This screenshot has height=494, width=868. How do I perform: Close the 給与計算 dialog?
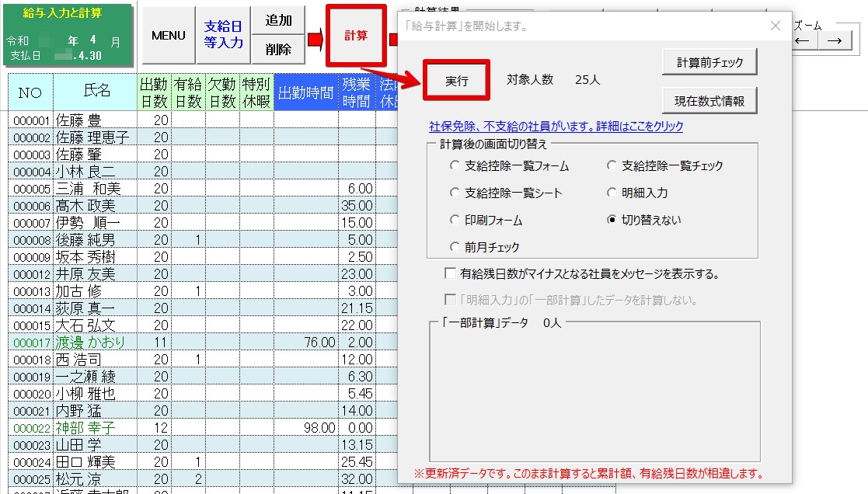tap(775, 26)
